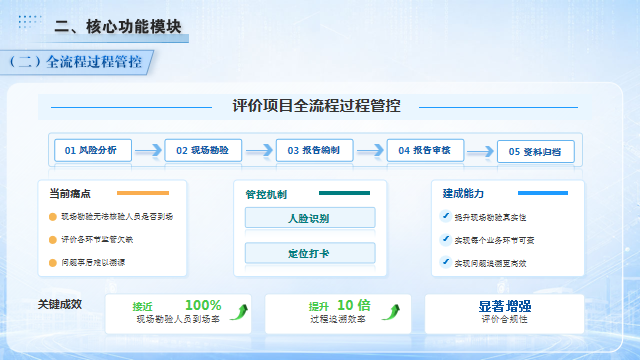Click the text 问题事后难以溯源
This screenshot has width=640, height=360.
point(93,262)
